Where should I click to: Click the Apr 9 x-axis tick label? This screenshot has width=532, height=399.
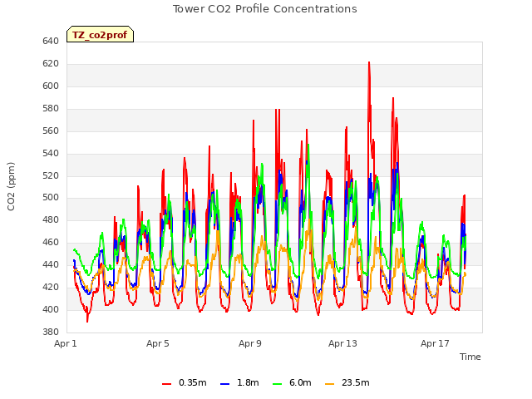(250, 343)
